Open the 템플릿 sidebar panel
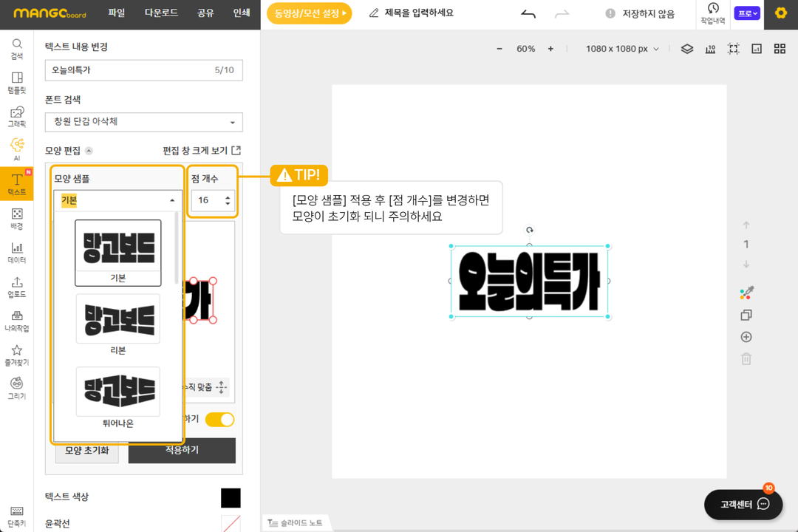Screen dimensions: 798x532 16,83
